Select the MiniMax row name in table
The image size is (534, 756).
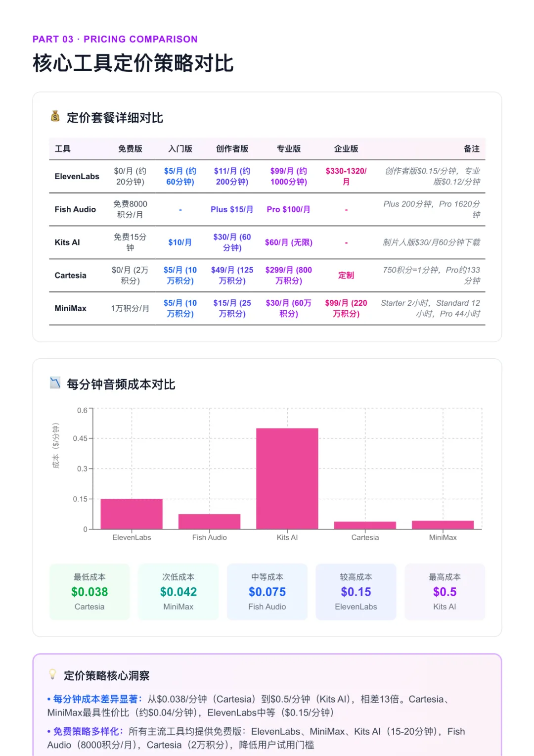click(70, 308)
